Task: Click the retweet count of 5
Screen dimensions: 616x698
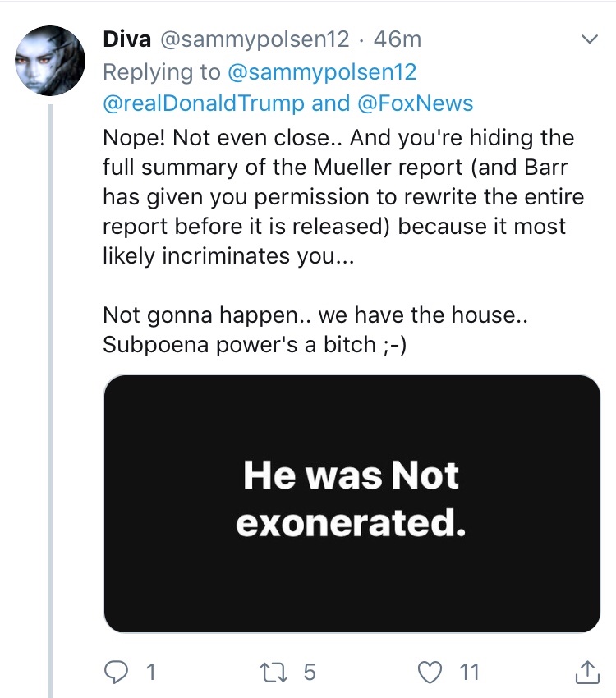Action: (310, 673)
